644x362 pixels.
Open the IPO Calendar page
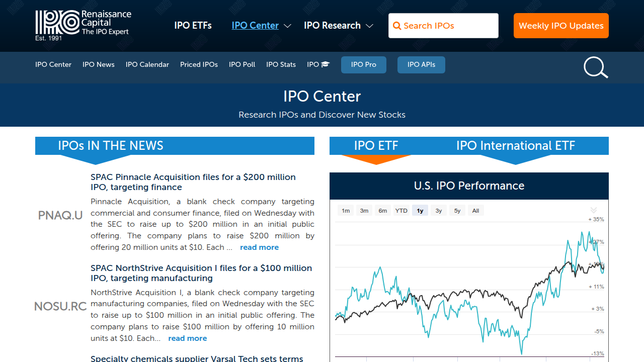tap(147, 64)
